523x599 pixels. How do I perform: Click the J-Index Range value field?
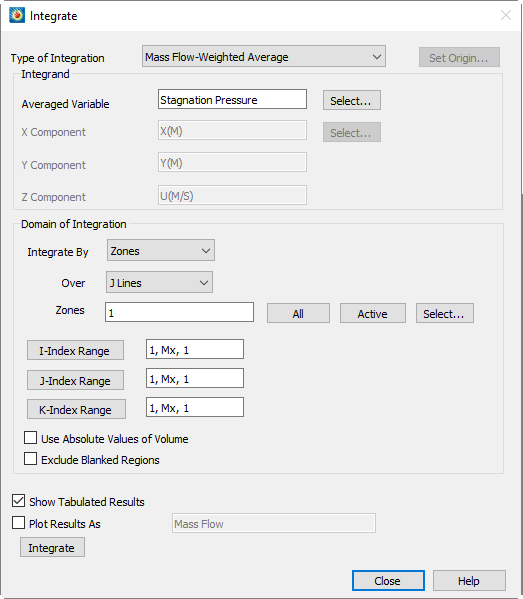(x=195, y=378)
